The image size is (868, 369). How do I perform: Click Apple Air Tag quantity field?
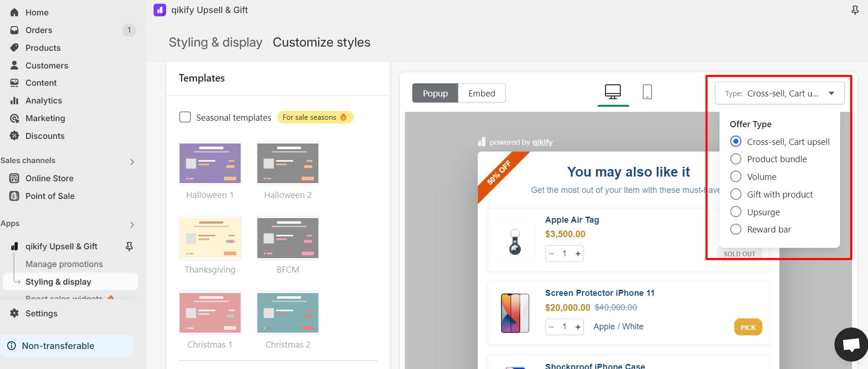pos(565,254)
